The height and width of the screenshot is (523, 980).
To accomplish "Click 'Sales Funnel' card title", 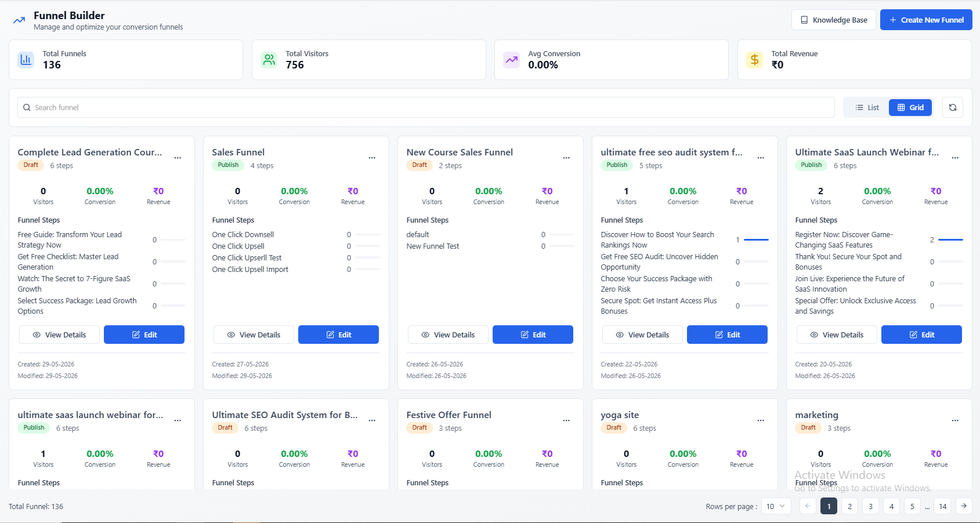I will (x=238, y=152).
